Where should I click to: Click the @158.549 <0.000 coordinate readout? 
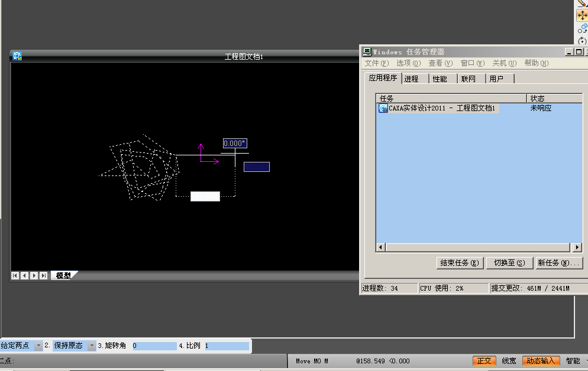point(383,362)
